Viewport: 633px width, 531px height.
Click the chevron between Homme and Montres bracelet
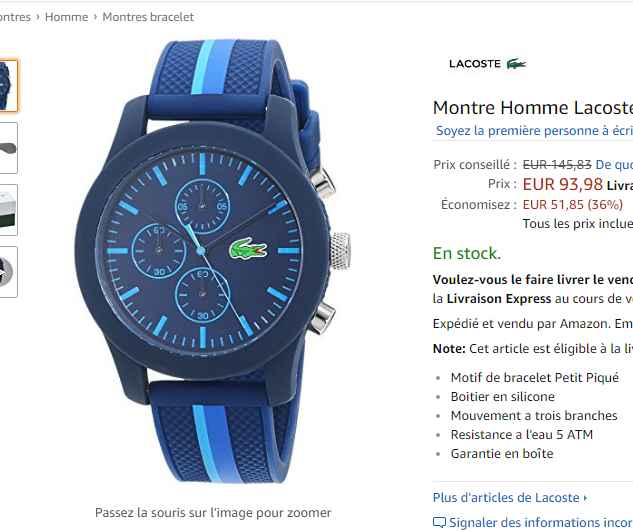click(96, 17)
